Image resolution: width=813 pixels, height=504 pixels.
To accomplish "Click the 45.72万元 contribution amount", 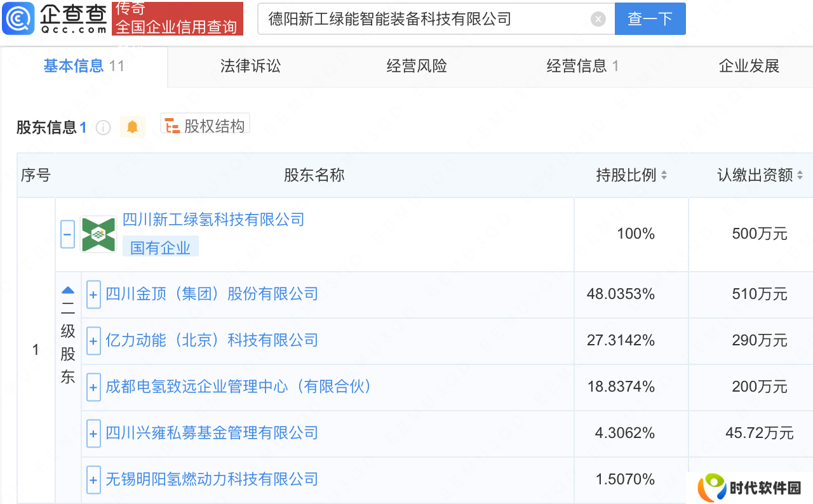I will [x=760, y=433].
